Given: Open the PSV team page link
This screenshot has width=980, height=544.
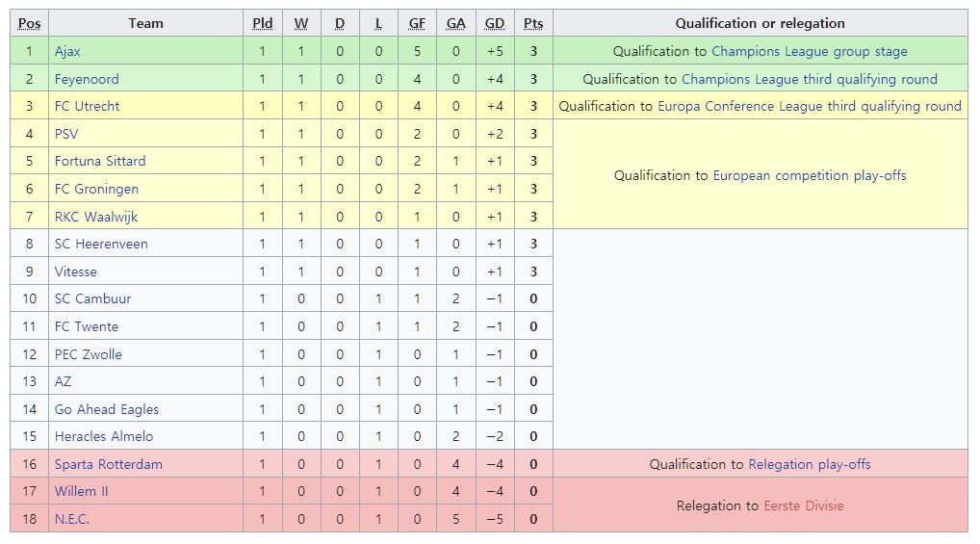Looking at the screenshot, I should [x=66, y=134].
